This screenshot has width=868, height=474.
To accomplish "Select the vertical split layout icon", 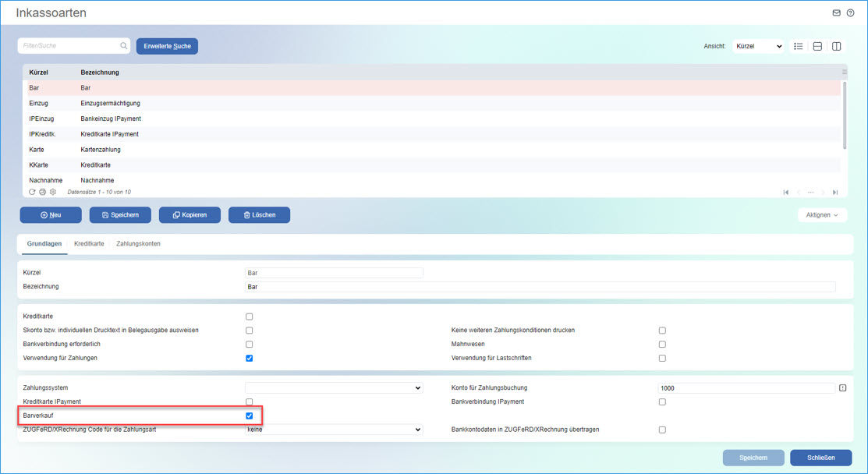I will (835, 46).
